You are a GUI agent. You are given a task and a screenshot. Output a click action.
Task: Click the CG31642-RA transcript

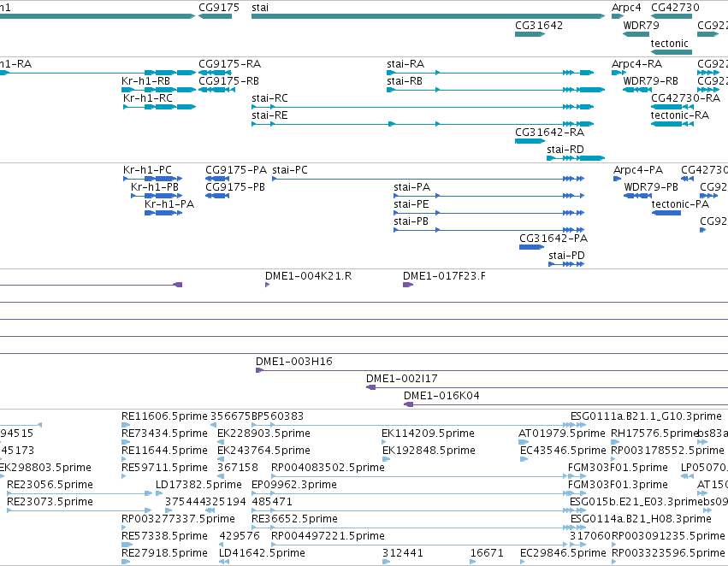[530, 142]
